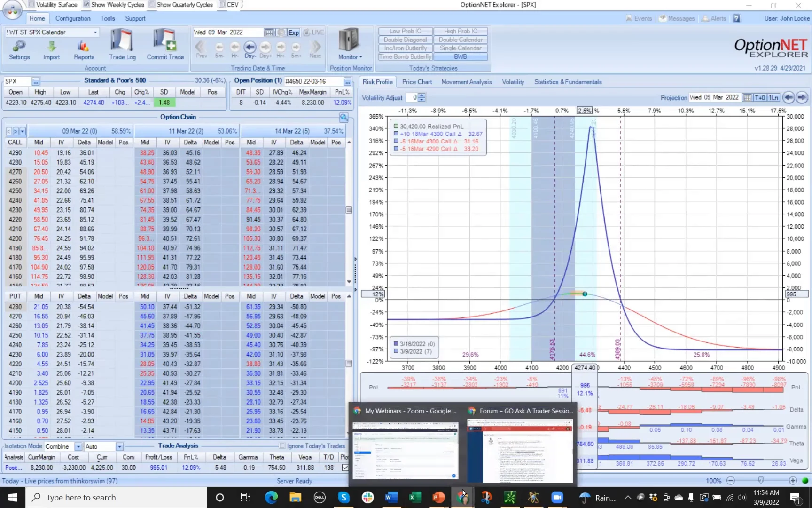The width and height of the screenshot is (812, 508).
Task: Launch Zoom from the taskbar
Action: tap(557, 497)
